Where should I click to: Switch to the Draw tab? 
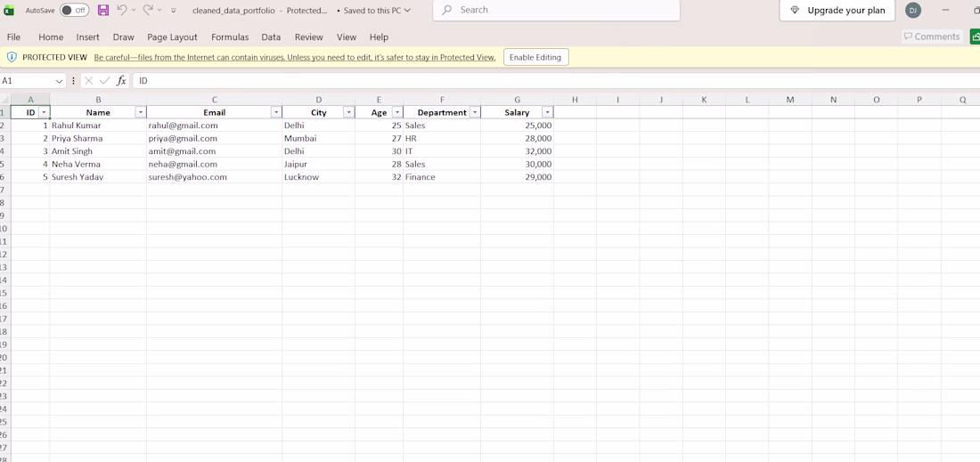coord(123,37)
